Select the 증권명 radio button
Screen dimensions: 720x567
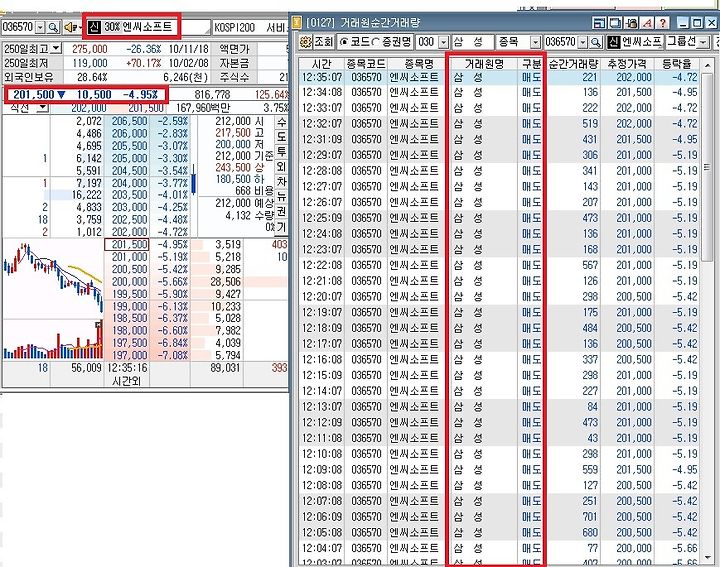coord(375,42)
